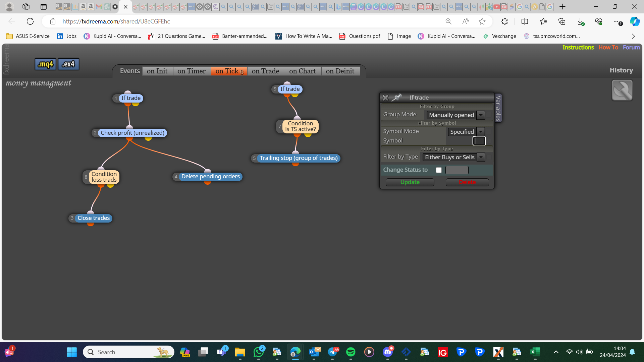Switch to the on Init tab
This screenshot has height=362, width=644.
click(157, 71)
